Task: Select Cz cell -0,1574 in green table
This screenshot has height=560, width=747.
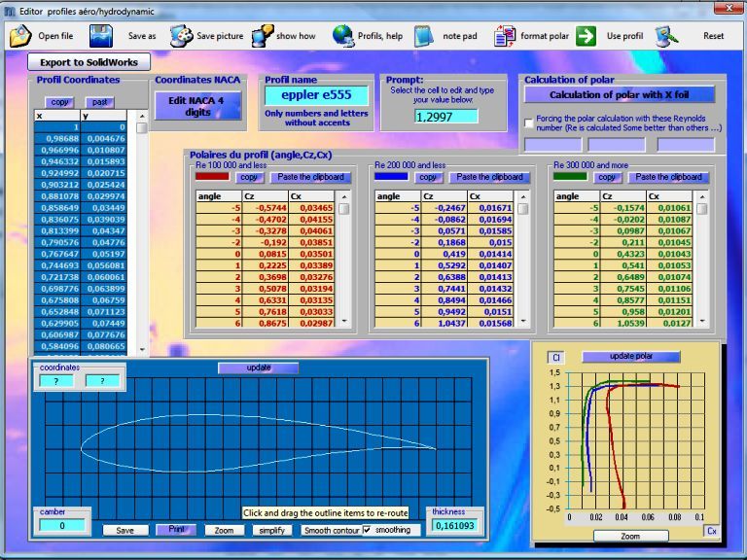Action: click(x=623, y=208)
